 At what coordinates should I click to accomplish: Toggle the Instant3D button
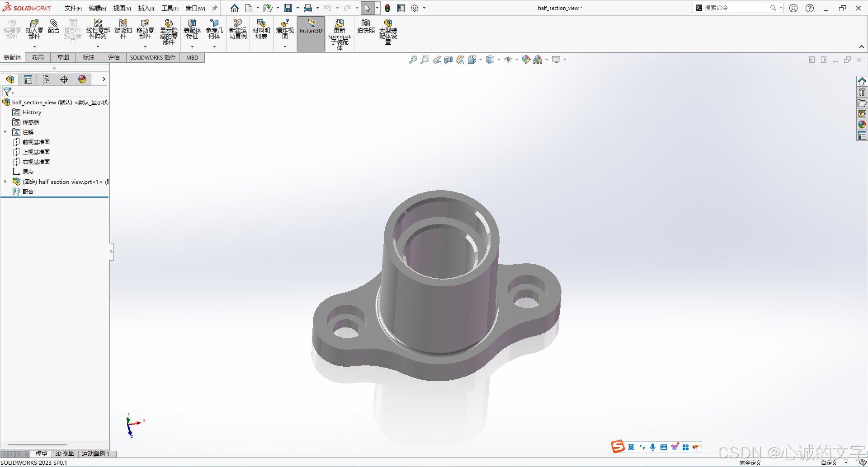[x=311, y=34]
